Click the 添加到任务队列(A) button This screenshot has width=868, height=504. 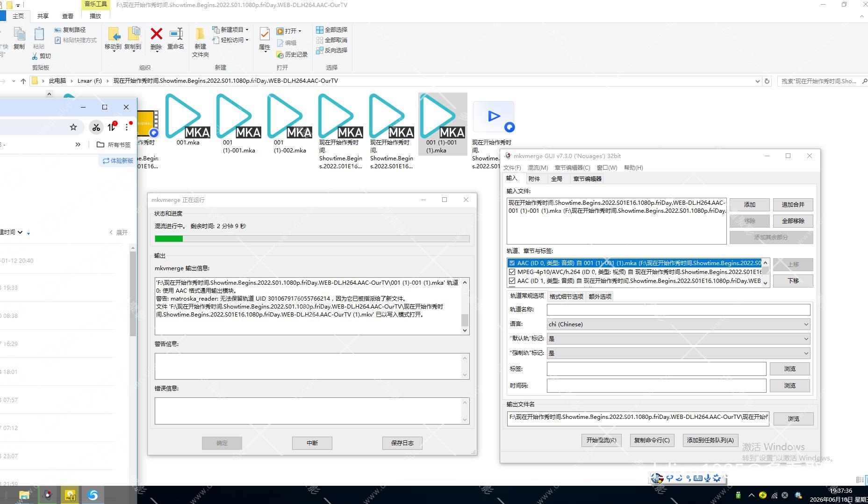coord(710,440)
